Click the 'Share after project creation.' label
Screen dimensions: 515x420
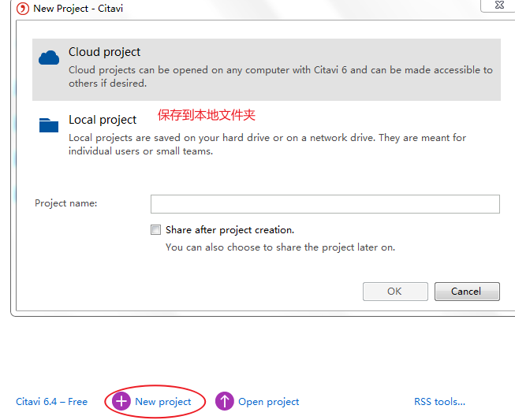pyautogui.click(x=230, y=230)
